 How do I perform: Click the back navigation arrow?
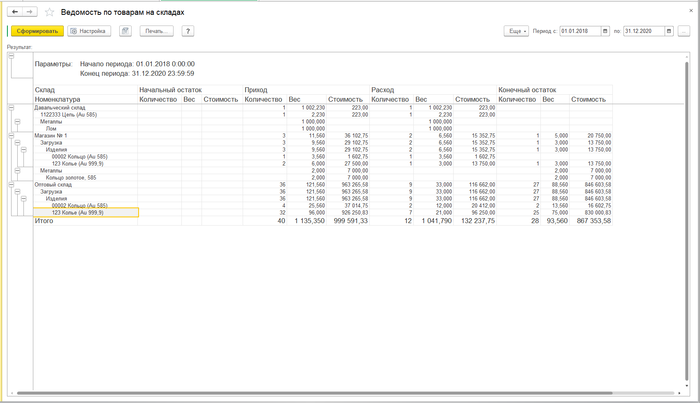pyautogui.click(x=13, y=11)
